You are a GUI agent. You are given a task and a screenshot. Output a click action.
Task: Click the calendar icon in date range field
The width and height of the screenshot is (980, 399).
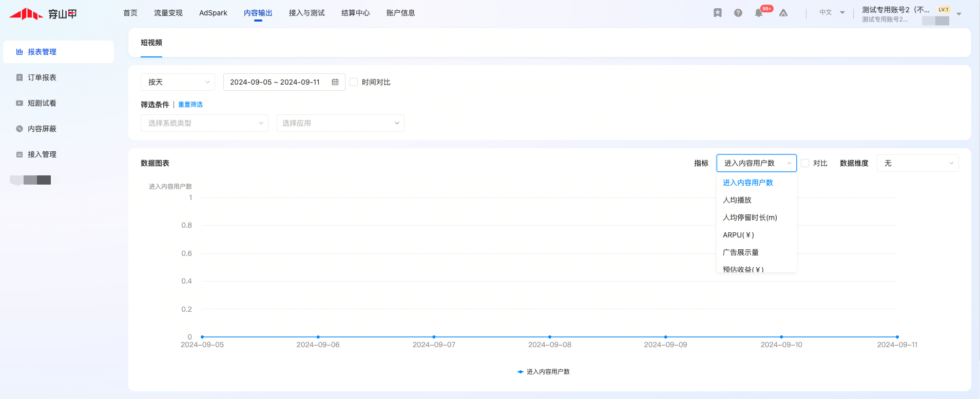point(335,82)
